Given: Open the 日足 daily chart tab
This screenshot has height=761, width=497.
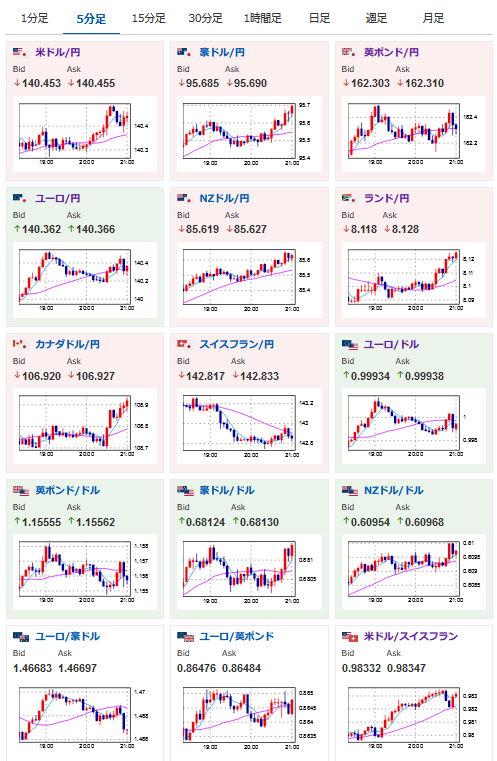Looking at the screenshot, I should (319, 18).
